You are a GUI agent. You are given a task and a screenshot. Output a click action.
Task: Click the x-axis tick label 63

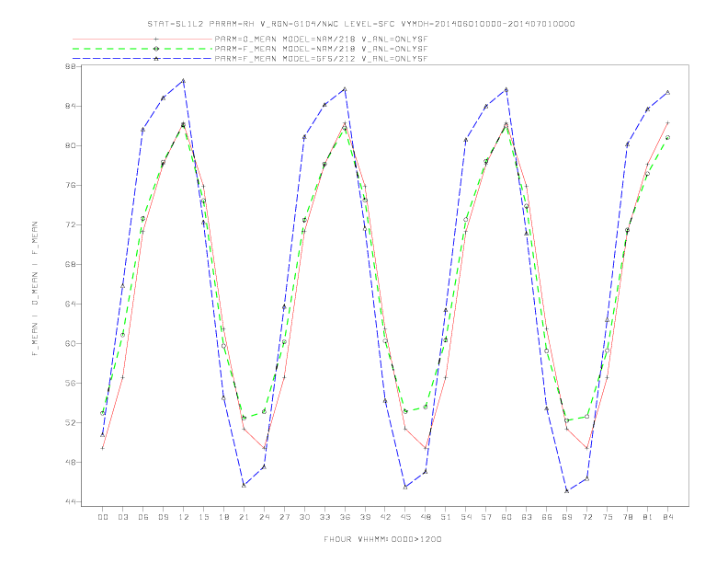pos(527,517)
